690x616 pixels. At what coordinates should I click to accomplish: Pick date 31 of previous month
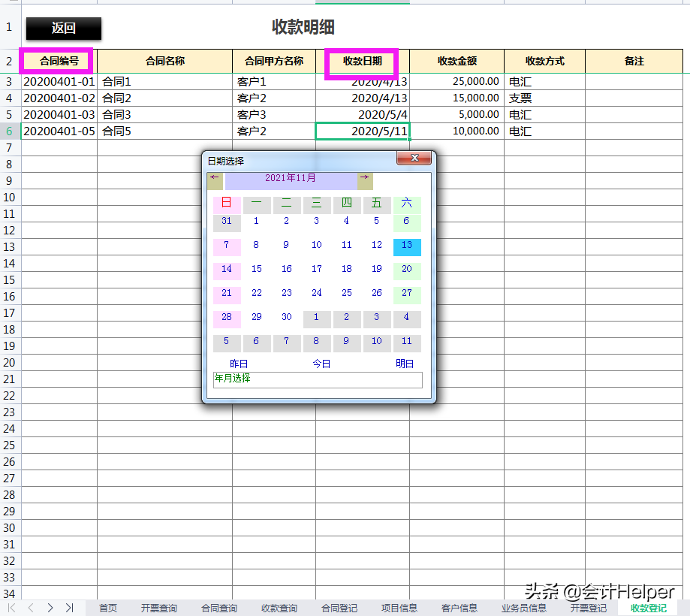[x=227, y=223]
